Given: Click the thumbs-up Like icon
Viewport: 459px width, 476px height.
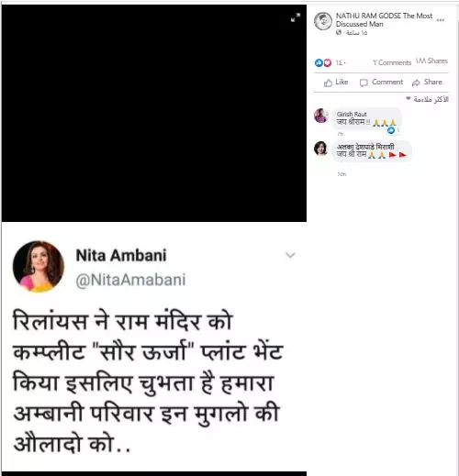Looking at the screenshot, I should [328, 83].
